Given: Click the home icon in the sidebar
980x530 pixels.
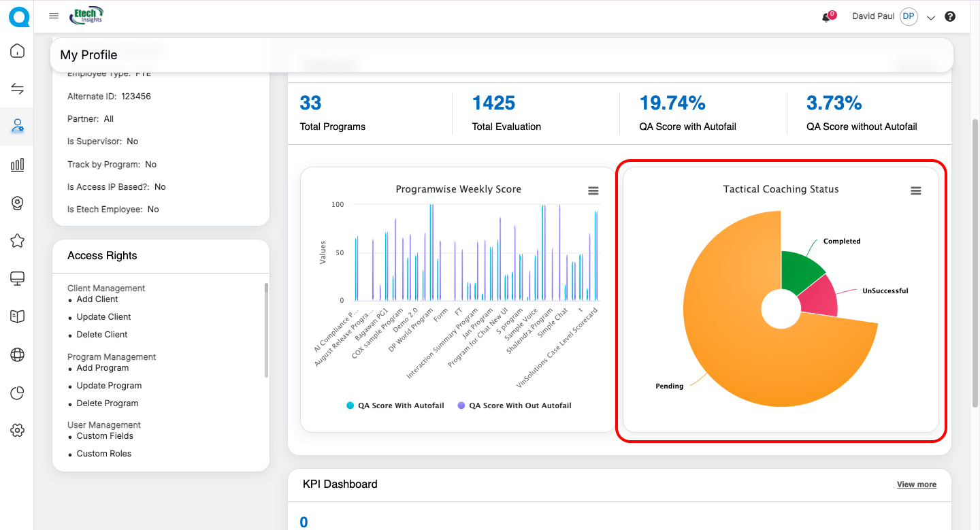Looking at the screenshot, I should pos(18,51).
